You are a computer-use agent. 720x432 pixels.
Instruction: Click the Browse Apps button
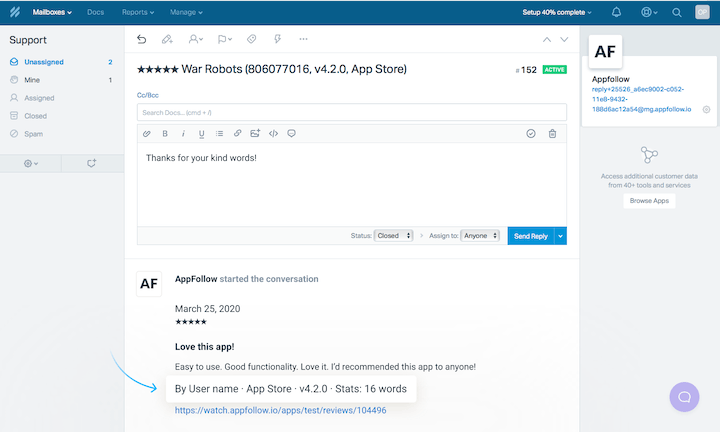pyautogui.click(x=649, y=201)
